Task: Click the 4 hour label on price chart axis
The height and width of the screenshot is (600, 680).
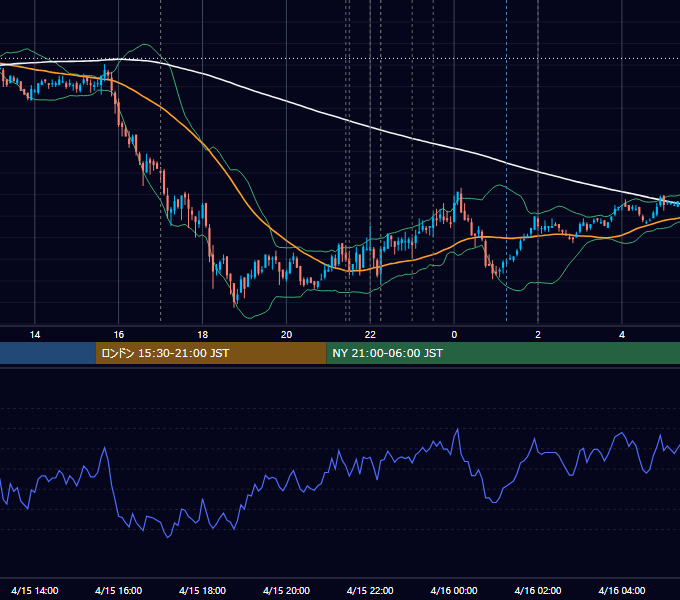Action: coord(622,335)
